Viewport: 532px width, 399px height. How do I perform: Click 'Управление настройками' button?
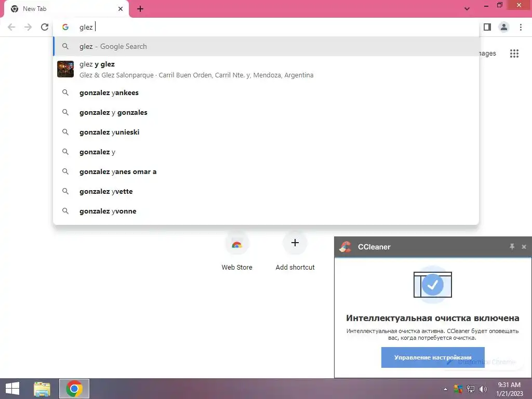(433, 357)
